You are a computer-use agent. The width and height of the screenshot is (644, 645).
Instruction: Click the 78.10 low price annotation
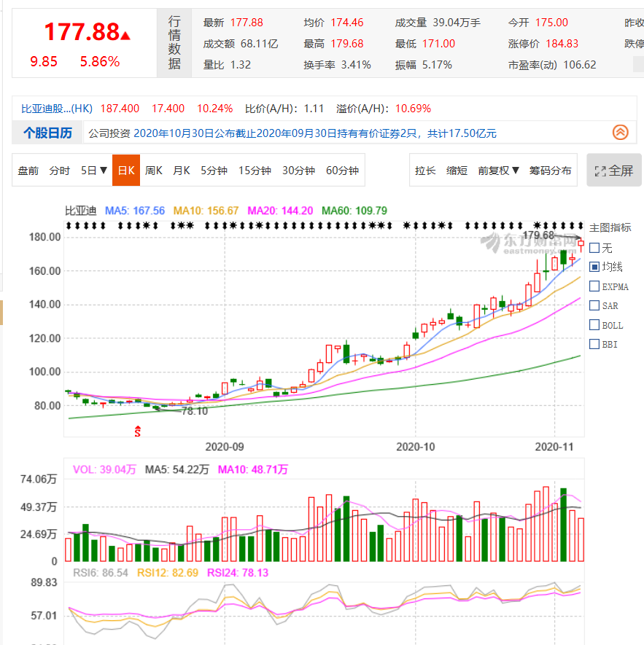pyautogui.click(x=195, y=411)
